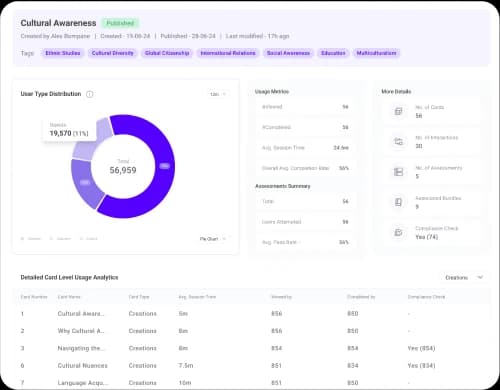Select the International Relations tag
The image size is (500, 390).
pos(228,53)
